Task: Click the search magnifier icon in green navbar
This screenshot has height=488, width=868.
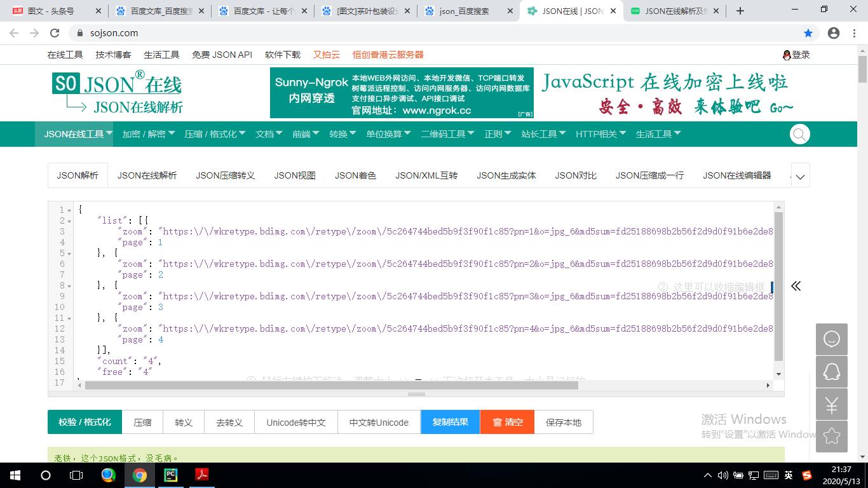Action: point(799,134)
